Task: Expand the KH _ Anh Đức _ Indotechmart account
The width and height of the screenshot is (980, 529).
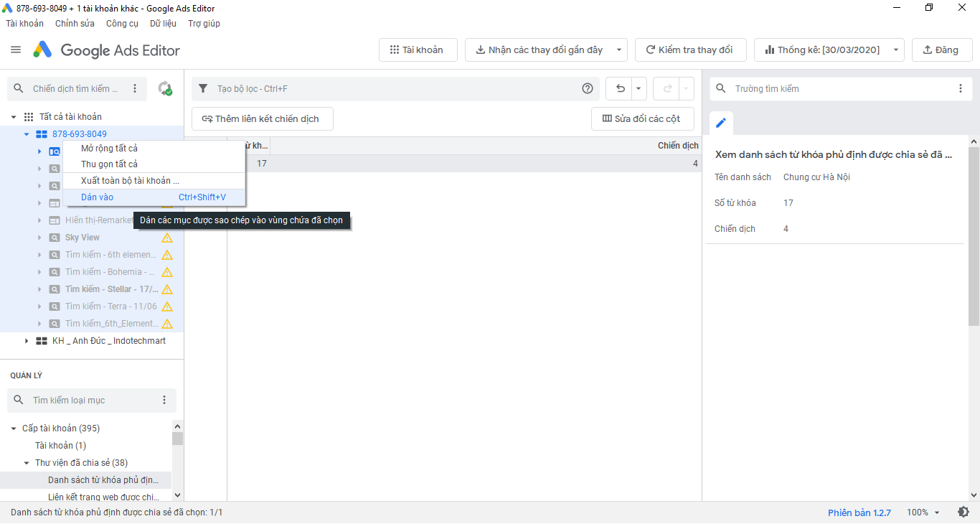Action: pyautogui.click(x=27, y=341)
